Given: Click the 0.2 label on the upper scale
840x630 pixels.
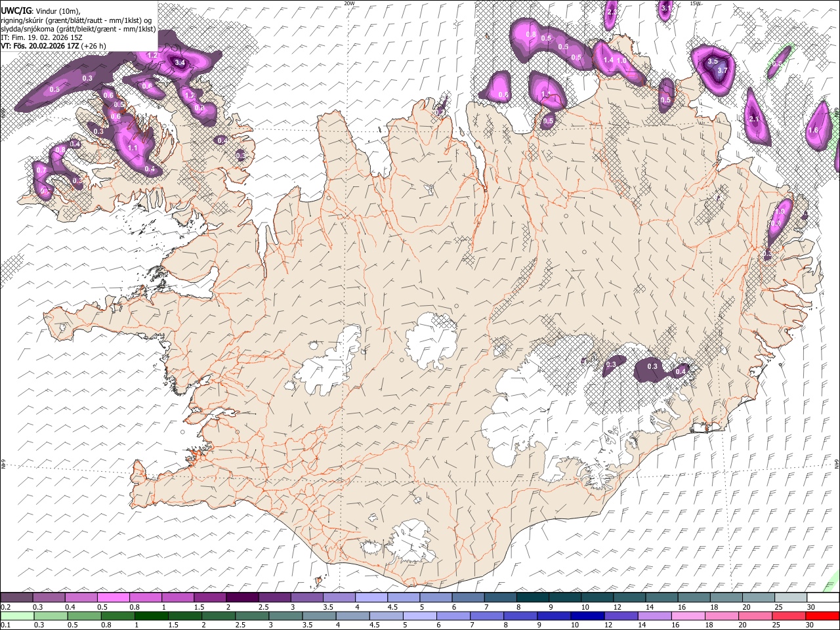Looking at the screenshot, I should (5, 607).
